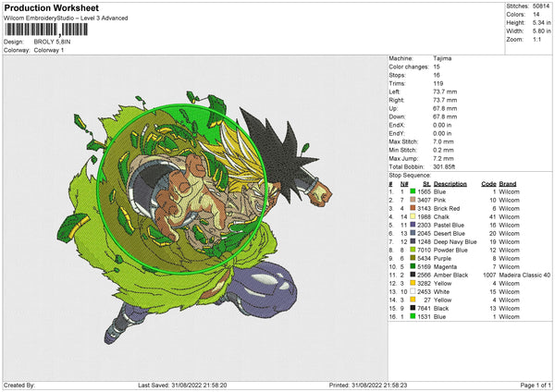Click the design barcode under the title

[45, 30]
